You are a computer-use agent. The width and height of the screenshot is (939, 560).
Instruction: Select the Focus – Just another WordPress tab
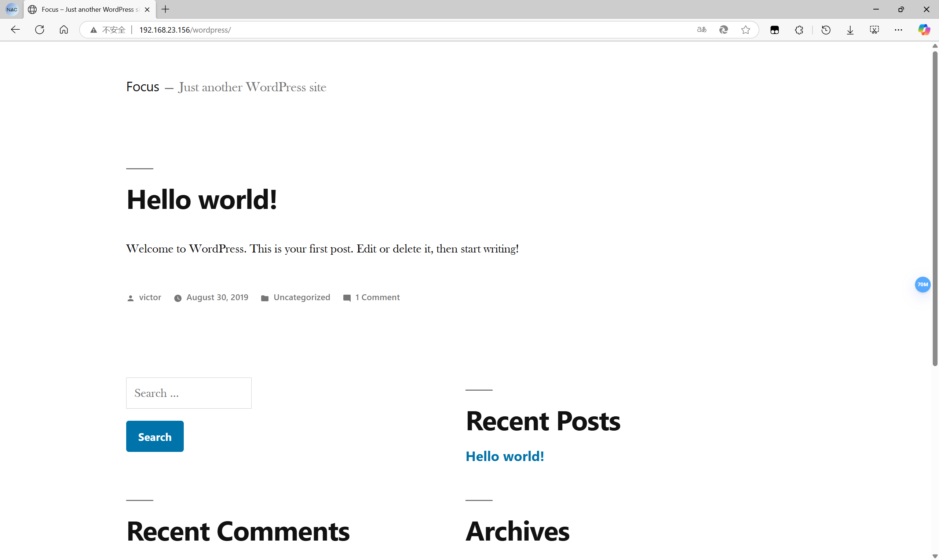point(90,10)
